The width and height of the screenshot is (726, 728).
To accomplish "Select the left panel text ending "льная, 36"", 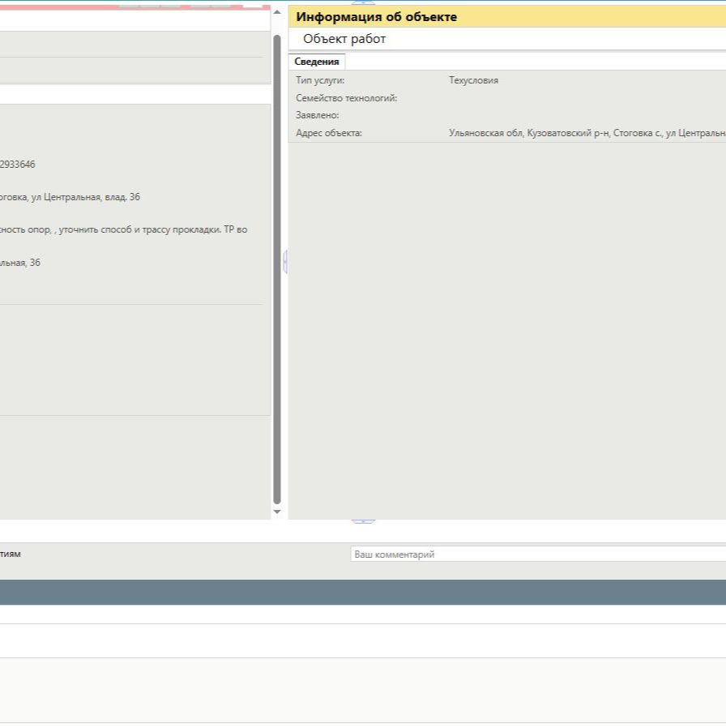I will [20, 263].
